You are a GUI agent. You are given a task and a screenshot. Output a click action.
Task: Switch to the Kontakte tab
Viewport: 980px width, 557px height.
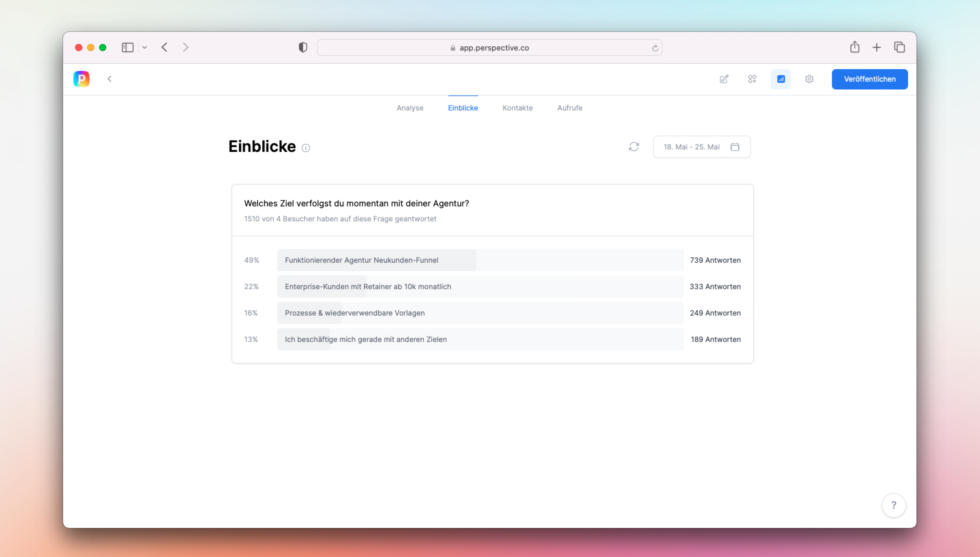point(517,108)
